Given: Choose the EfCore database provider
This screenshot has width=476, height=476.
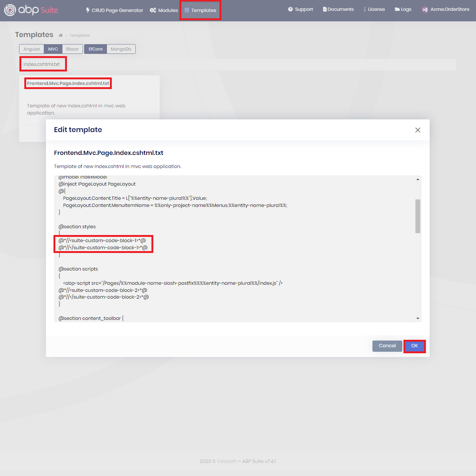Looking at the screenshot, I should (95, 49).
